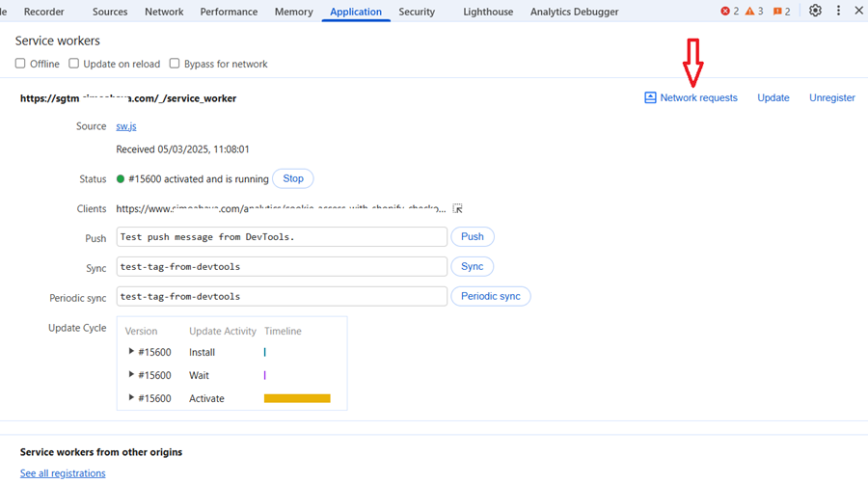Screen dimensions: 868x484
Task: Go to the Memory tab
Action: coord(293,12)
